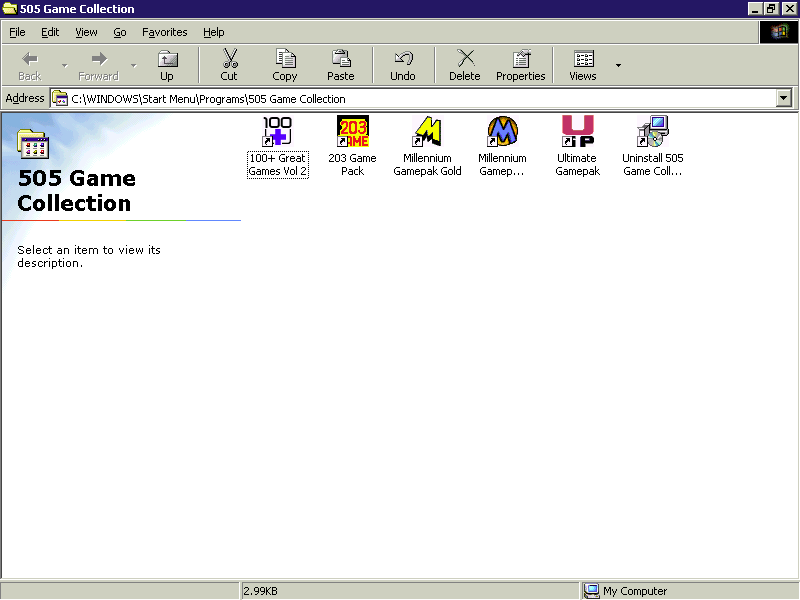Open the File menu
Image resolution: width=800 pixels, height=600 pixels.
[17, 32]
